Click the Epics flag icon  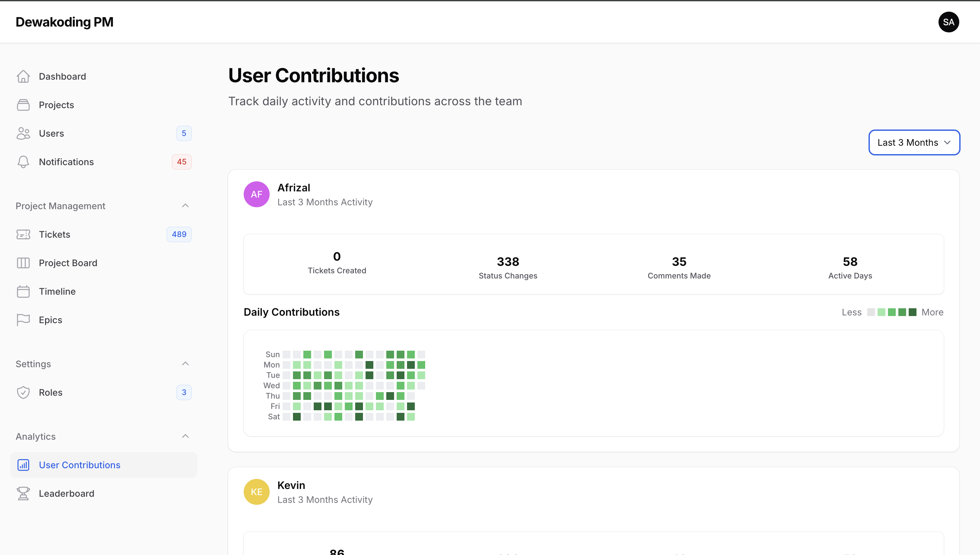pos(23,320)
